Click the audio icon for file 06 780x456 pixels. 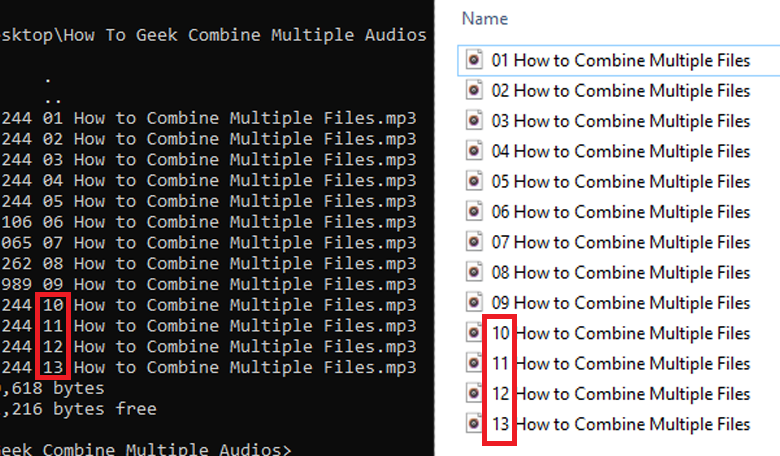pyautogui.click(x=475, y=212)
